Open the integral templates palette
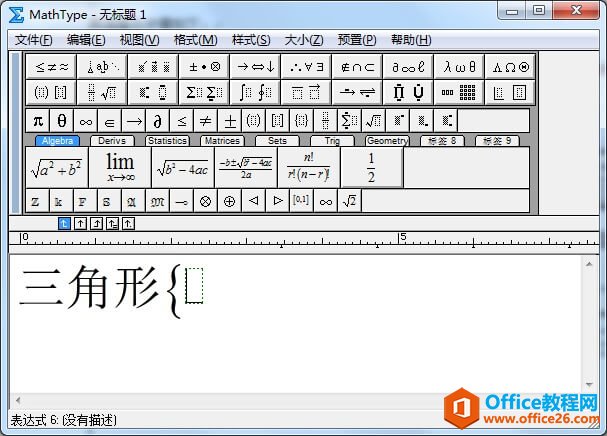The width and height of the screenshot is (607, 436). tap(255, 93)
